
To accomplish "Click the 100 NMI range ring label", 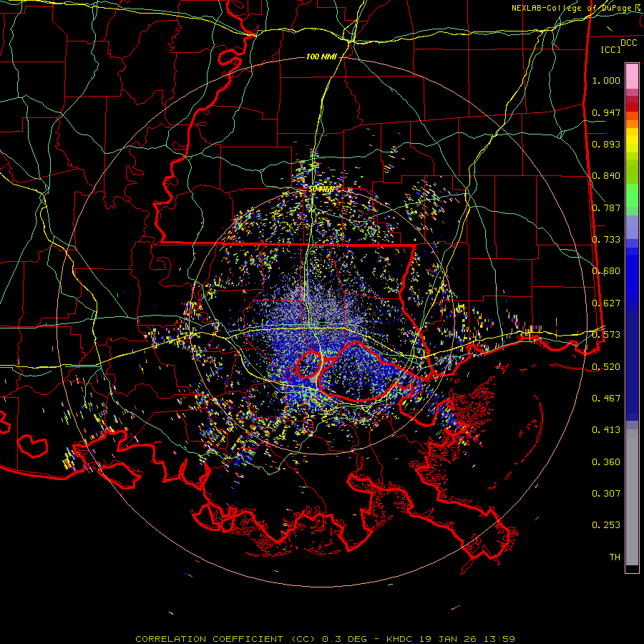I will tap(321, 57).
